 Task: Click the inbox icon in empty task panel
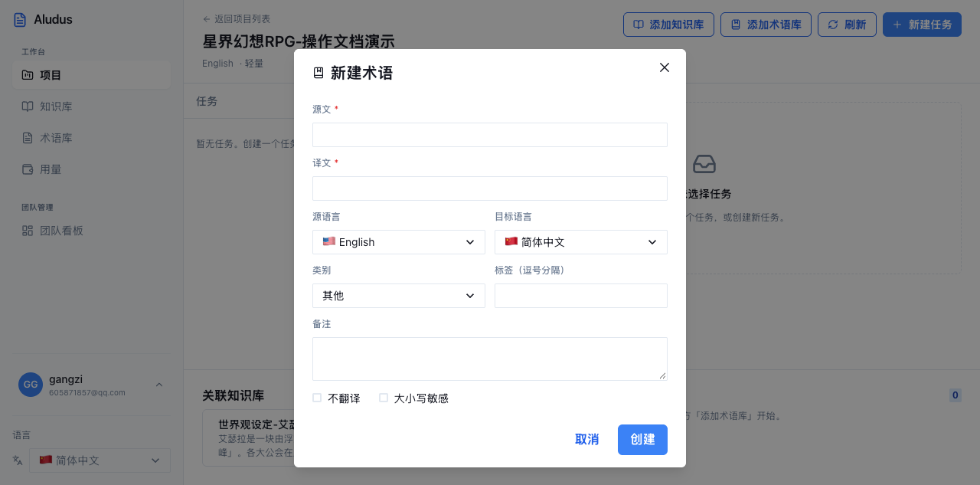[704, 163]
